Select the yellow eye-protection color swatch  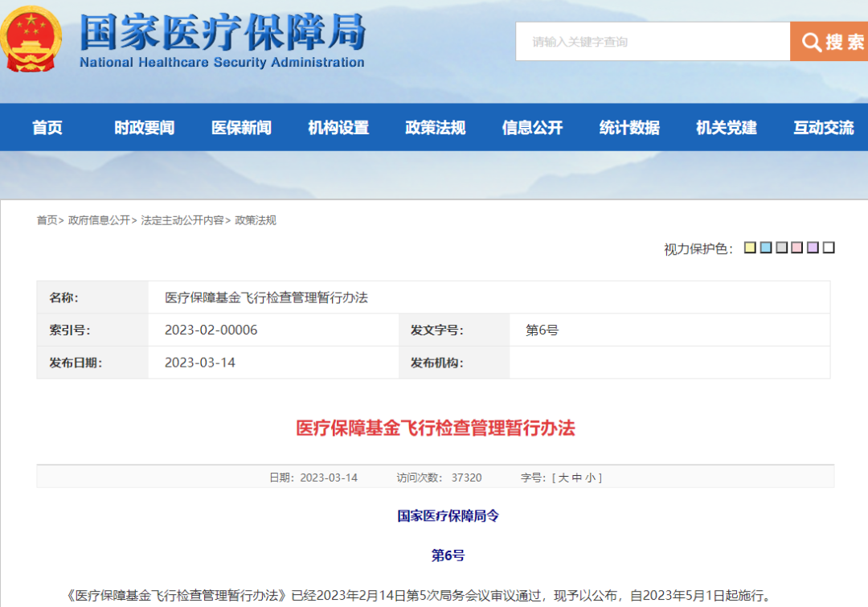coord(750,248)
